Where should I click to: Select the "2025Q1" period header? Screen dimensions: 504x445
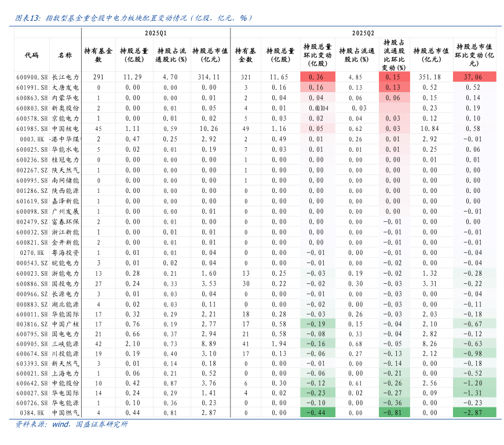[x=156, y=33]
